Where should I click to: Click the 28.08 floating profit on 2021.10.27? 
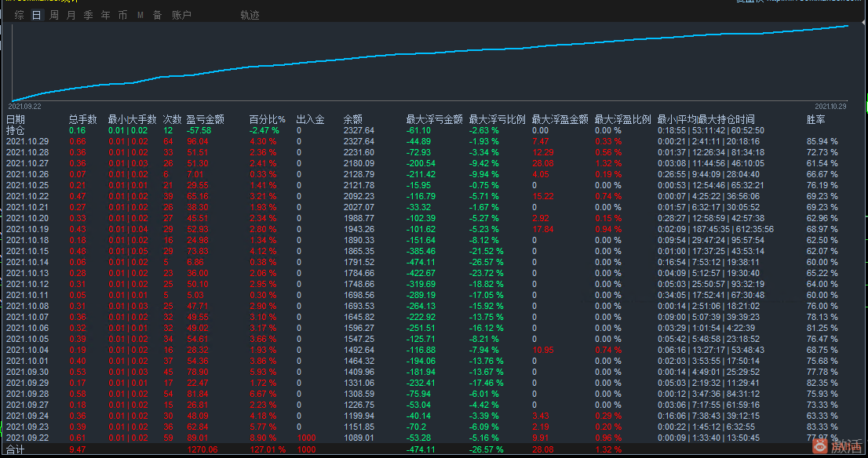pyautogui.click(x=542, y=163)
